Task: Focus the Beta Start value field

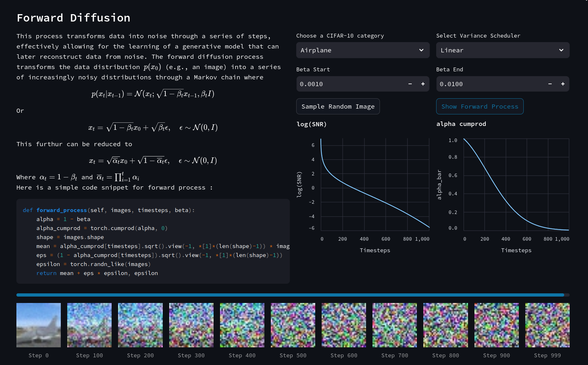Action: (x=349, y=84)
